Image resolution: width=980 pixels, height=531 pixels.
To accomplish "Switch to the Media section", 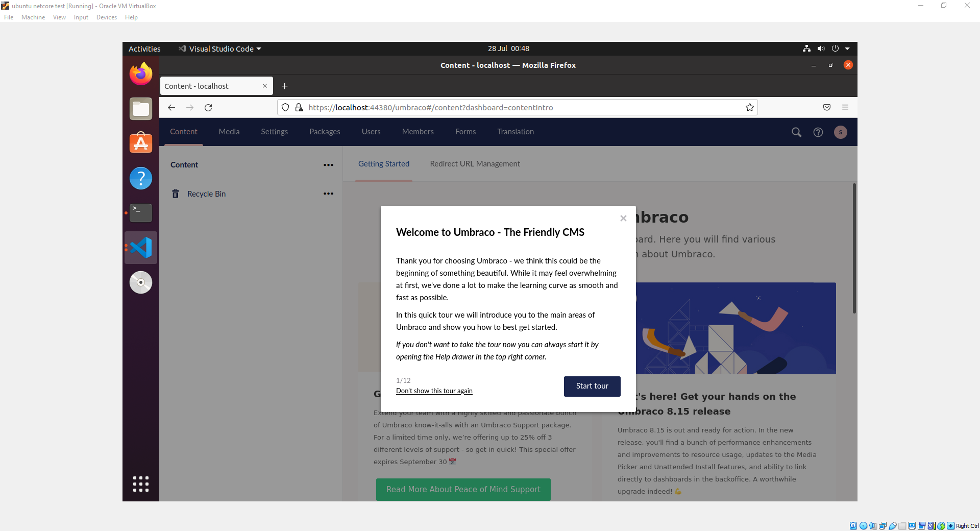I will 229,132.
